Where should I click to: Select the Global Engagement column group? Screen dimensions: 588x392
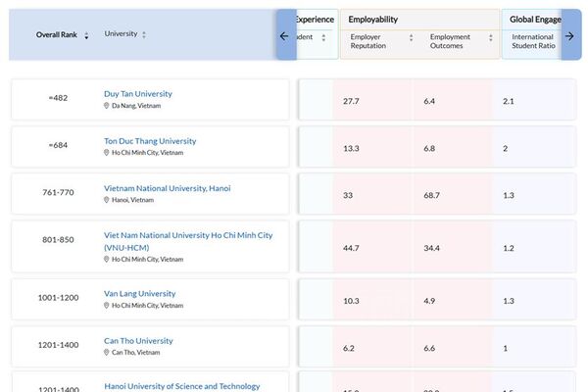click(x=535, y=20)
